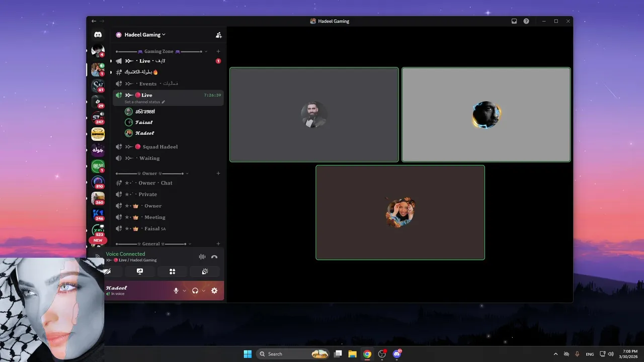Click the taskbar Search box

click(293, 354)
